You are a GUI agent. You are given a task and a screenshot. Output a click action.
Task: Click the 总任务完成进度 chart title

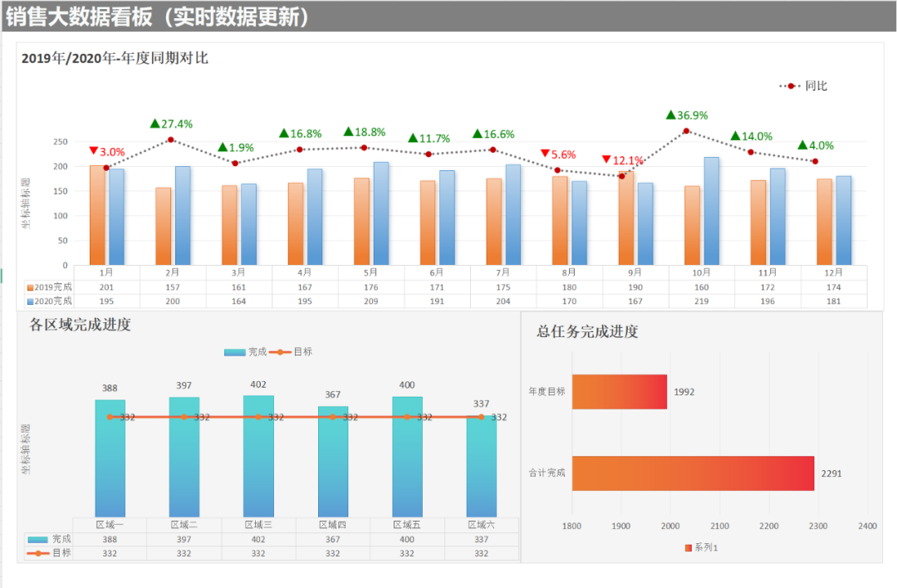tap(587, 332)
